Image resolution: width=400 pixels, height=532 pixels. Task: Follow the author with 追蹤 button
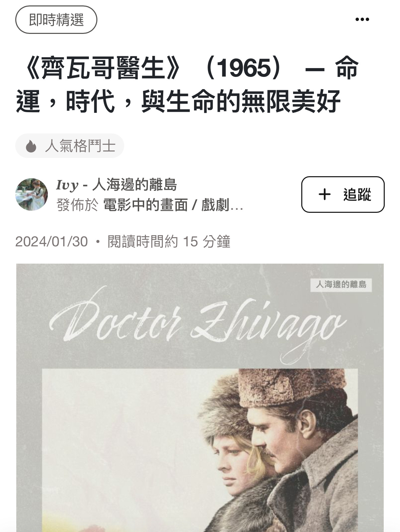pyautogui.click(x=343, y=195)
